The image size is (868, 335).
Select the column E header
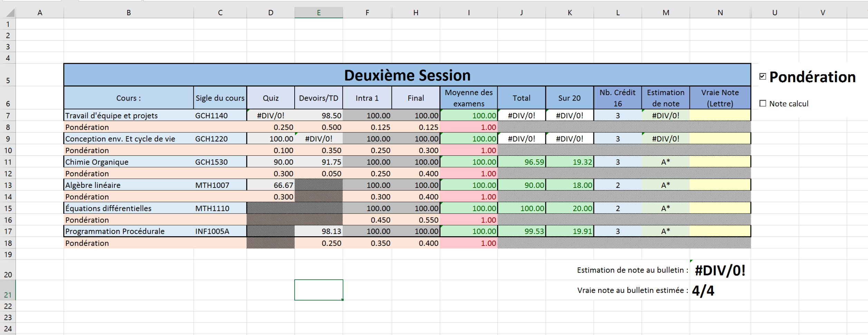tap(319, 12)
